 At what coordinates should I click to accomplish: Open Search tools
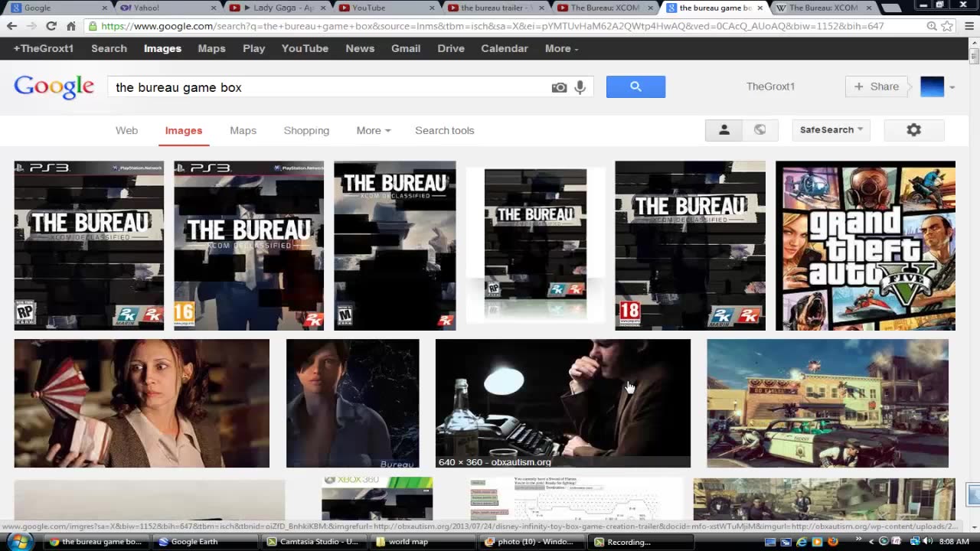(x=445, y=130)
